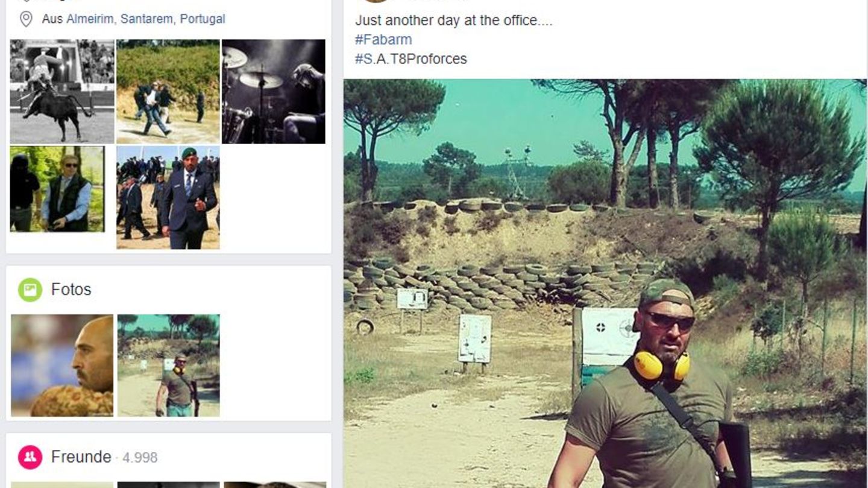Open the Santarem location link
Screen dimensions: 868x488
146,19
